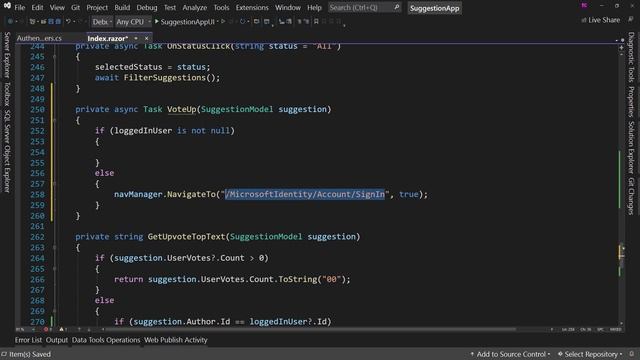Click the search magnifier icon
Screen dimensions: 640x360
pos(396,7)
